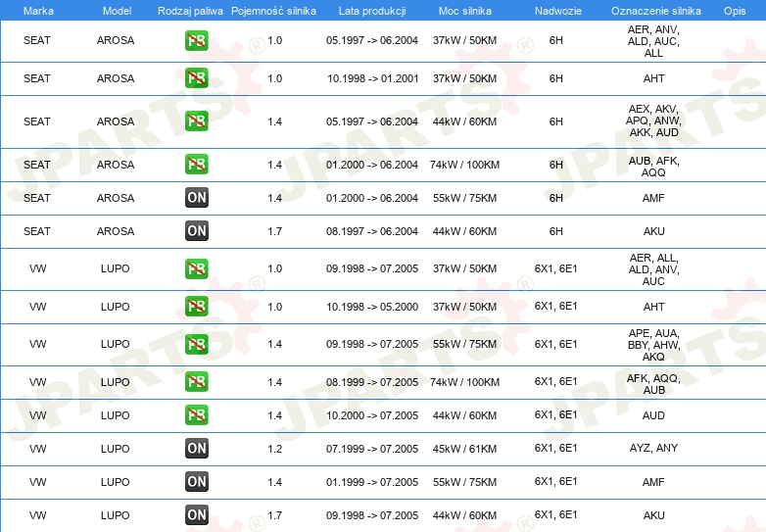766x532 pixels.
Task: Click AMF in the SEAT AROSA row
Action: 653,198
